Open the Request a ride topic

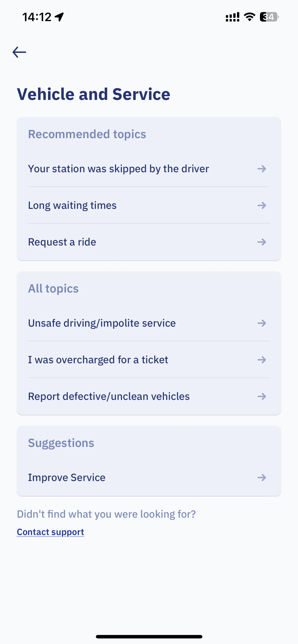point(149,242)
